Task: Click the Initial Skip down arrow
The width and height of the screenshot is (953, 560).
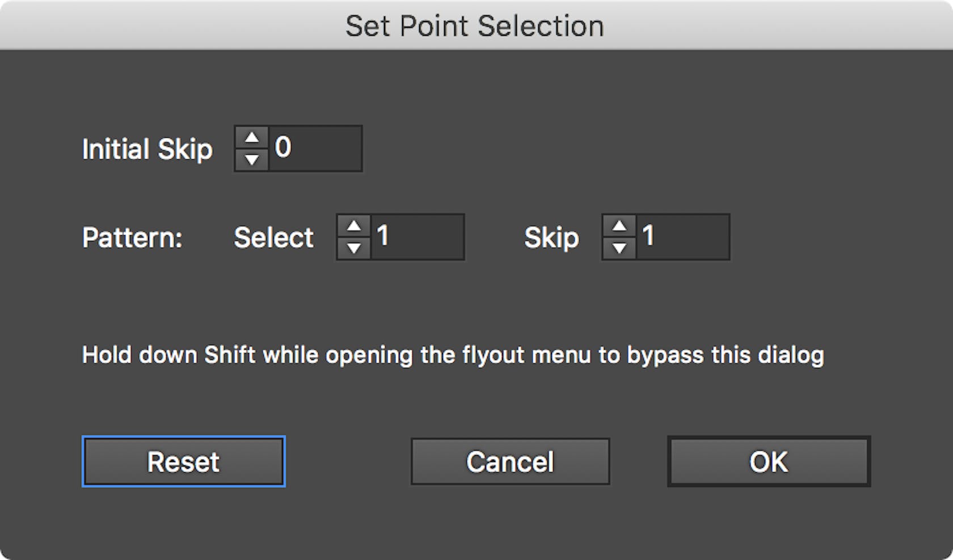Action: coord(252,159)
